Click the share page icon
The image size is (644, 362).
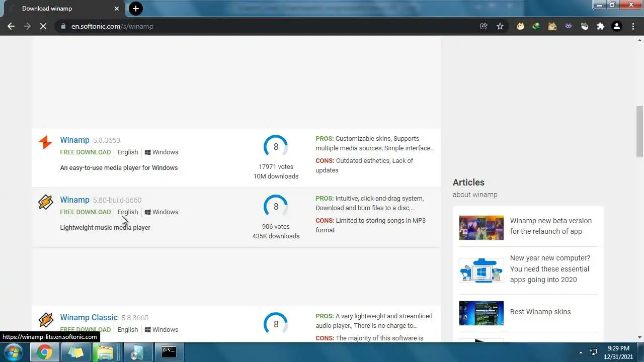[484, 26]
